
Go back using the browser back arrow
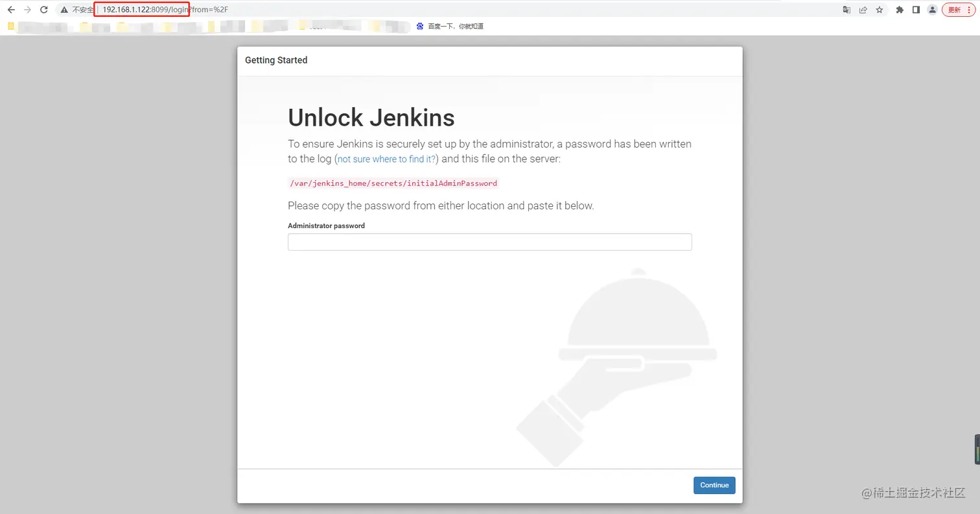(11, 10)
